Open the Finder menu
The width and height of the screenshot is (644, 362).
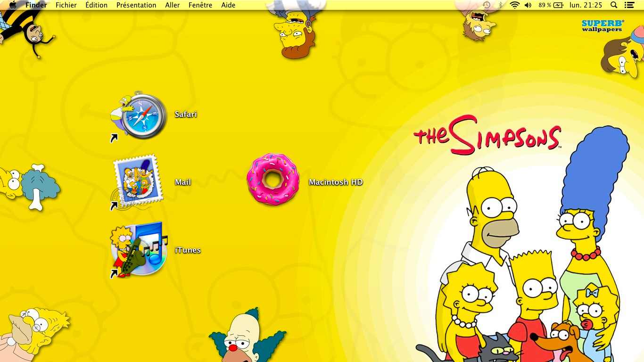36,5
